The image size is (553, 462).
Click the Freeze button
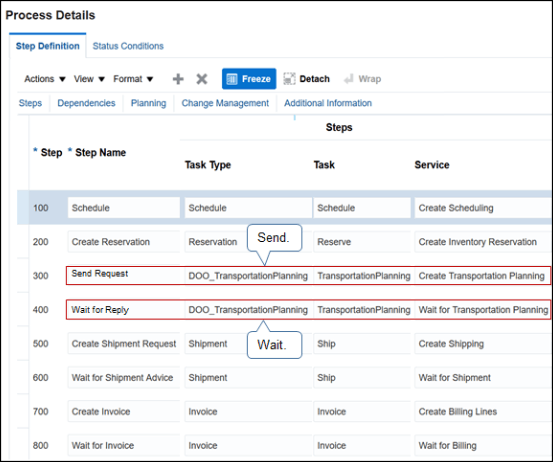(249, 79)
